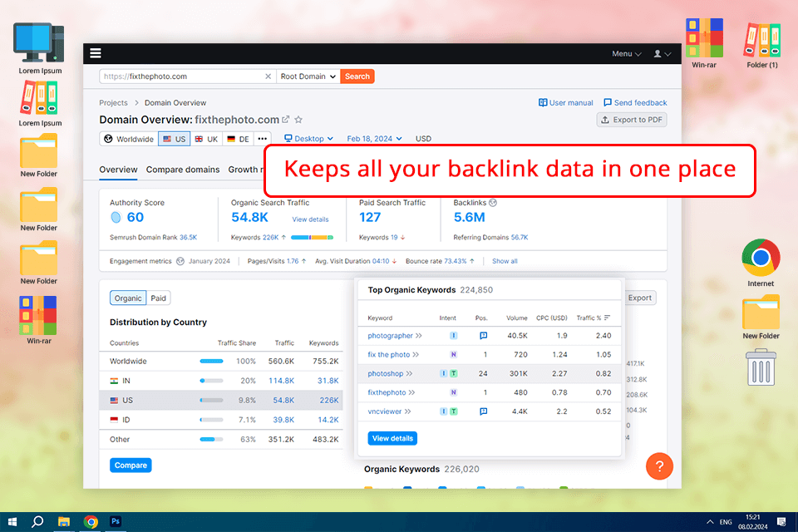Click Send feedback link
Screen dimensions: 798x532
(635, 102)
